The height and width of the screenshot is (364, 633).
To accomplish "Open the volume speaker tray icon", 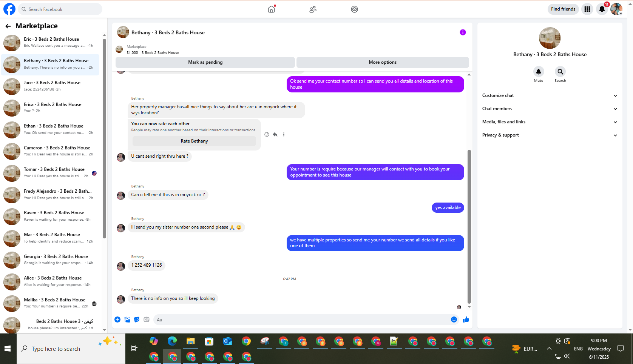I will pos(567,356).
